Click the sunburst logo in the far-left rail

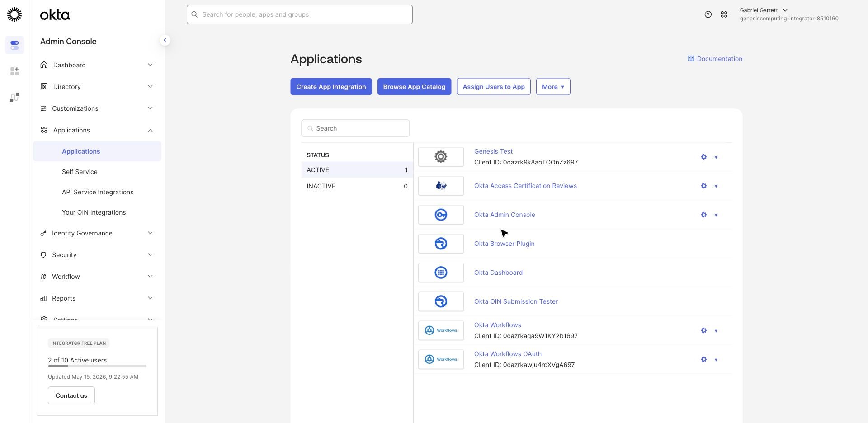coord(14,14)
